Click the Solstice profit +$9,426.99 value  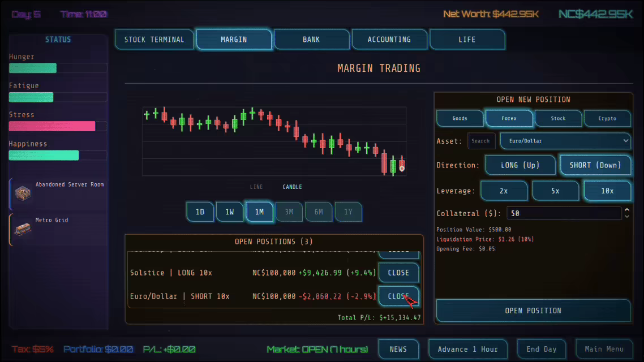(320, 273)
